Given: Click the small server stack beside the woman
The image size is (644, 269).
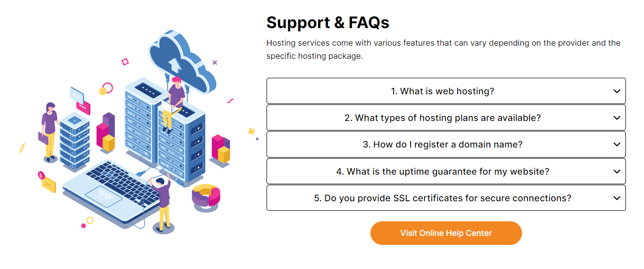Looking at the screenshot, I should pos(74,141).
